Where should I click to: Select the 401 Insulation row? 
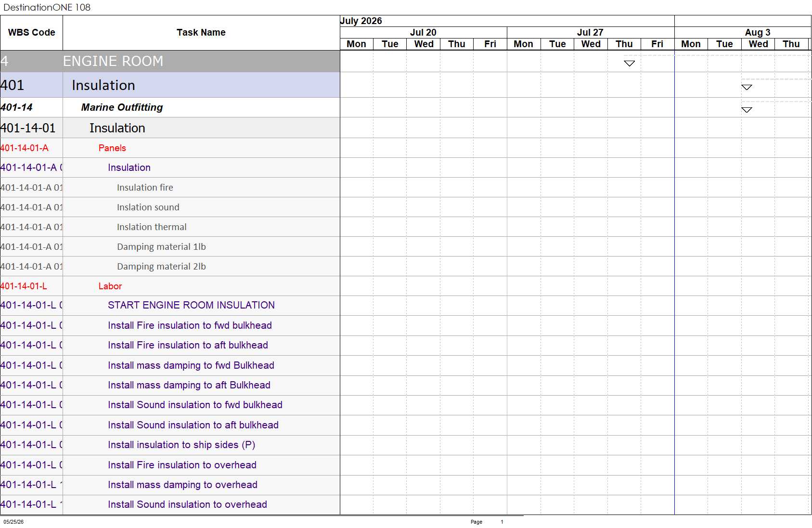click(x=170, y=85)
